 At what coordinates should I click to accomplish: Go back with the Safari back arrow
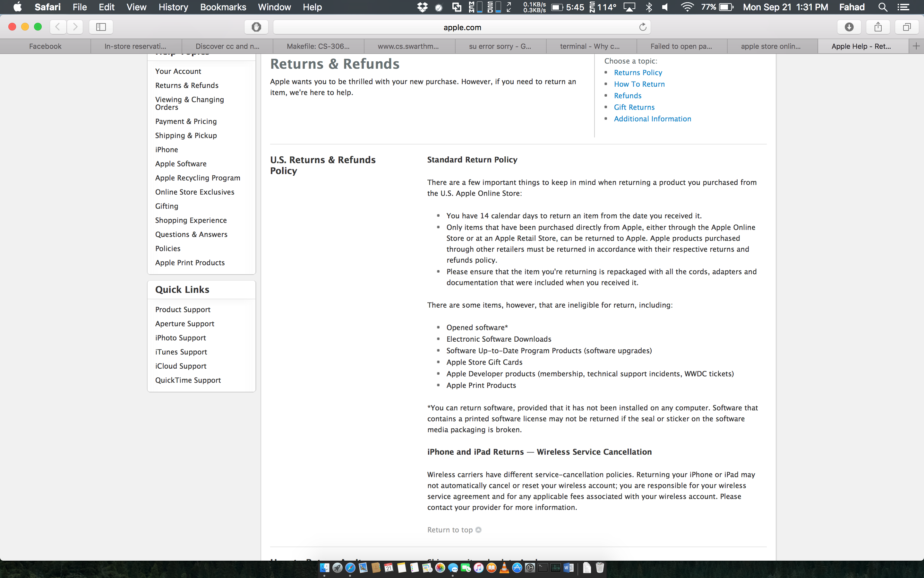[x=58, y=27]
